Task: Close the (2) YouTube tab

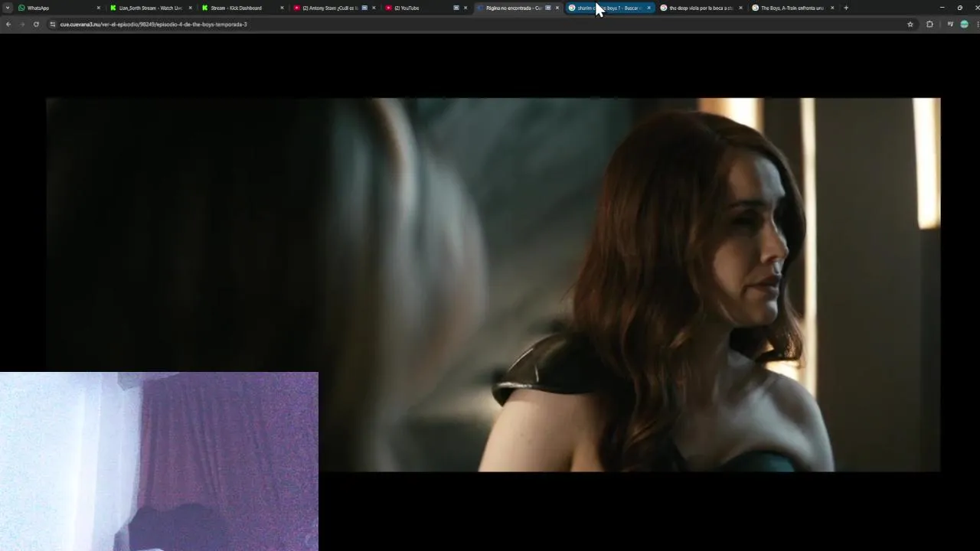Action: click(x=465, y=8)
